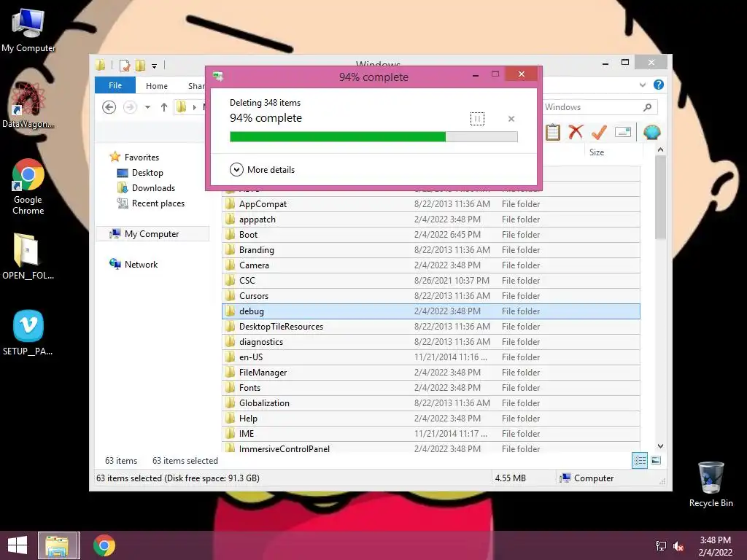Open SETUP_PA... Vimeo desktop icon
This screenshot has width=747, height=560.
point(28,332)
